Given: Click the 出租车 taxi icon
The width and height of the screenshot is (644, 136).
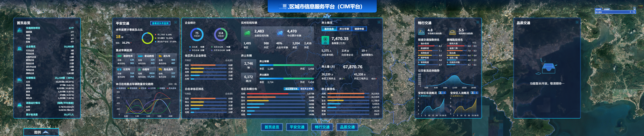Looking at the screenshot, I should click(140, 69).
